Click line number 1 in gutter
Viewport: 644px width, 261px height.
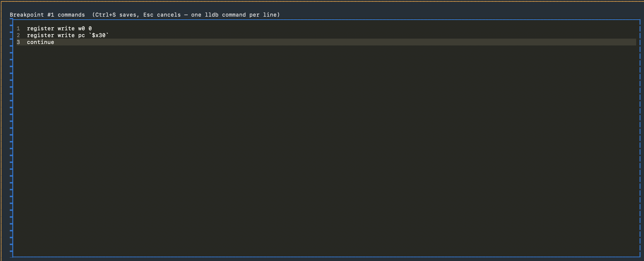[x=18, y=29]
